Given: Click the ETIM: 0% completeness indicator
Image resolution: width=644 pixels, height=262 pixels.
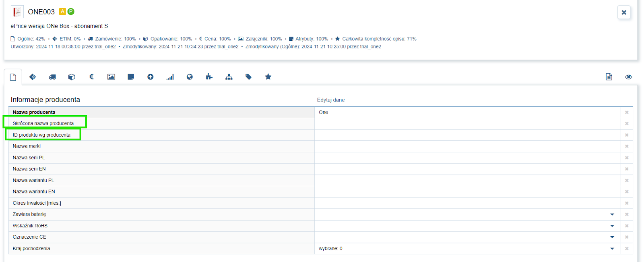Looking at the screenshot, I should [67, 39].
